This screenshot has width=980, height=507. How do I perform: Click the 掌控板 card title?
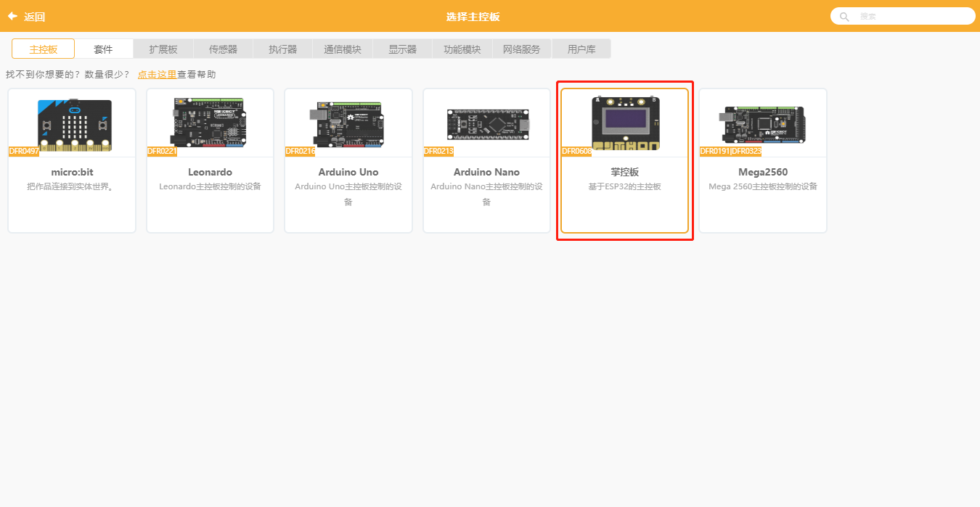coord(624,173)
